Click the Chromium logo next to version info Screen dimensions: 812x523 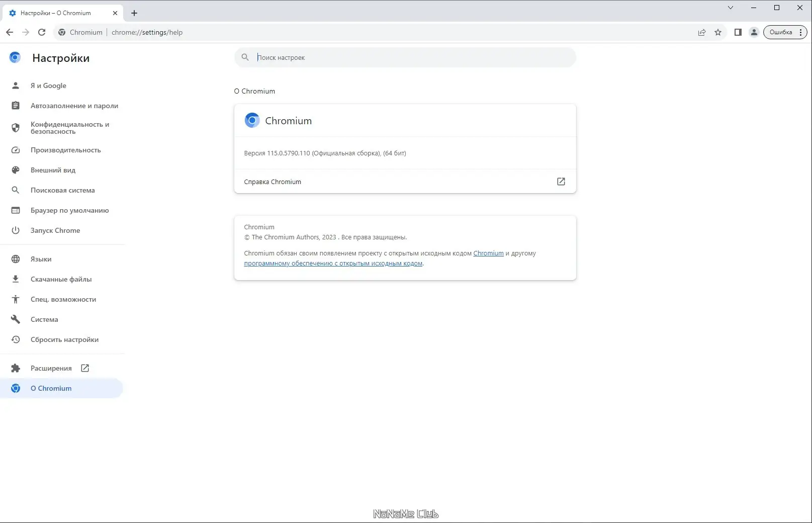click(251, 120)
